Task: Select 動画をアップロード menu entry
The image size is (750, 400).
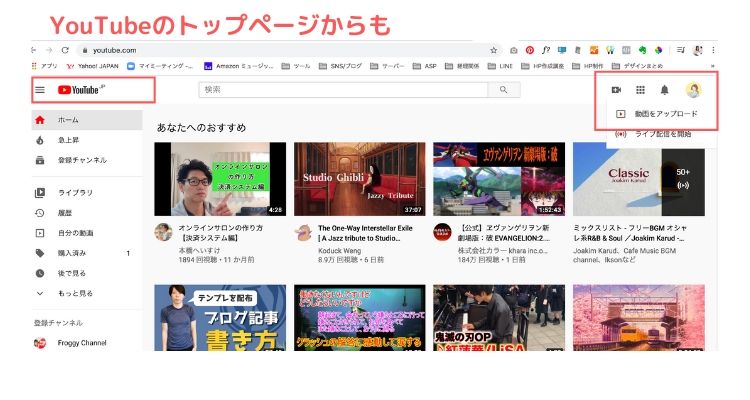Action: [662, 114]
